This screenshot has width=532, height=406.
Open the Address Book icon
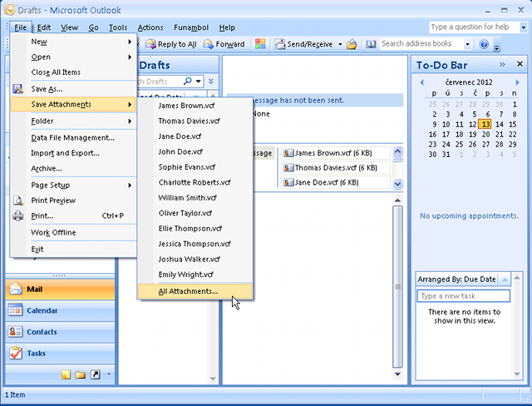[371, 44]
